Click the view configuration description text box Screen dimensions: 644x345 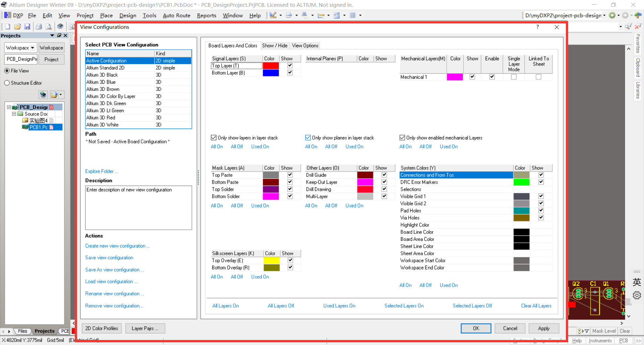139,208
